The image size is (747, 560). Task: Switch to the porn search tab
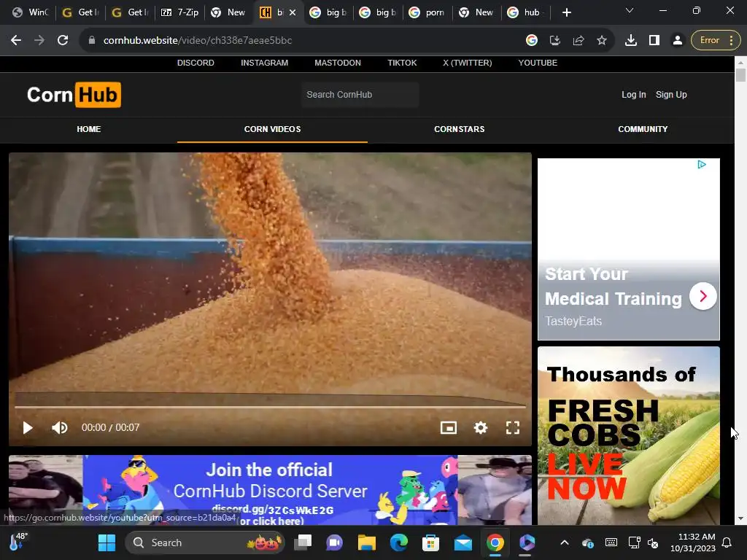pyautogui.click(x=427, y=12)
